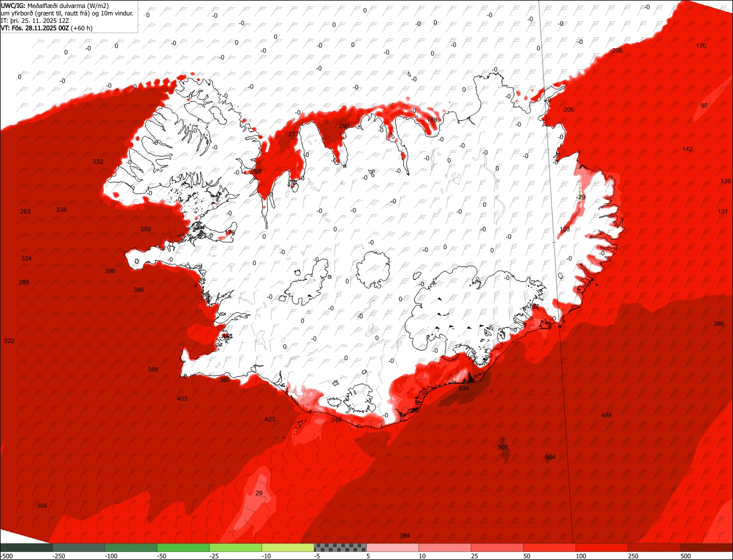Click the -29 value in east Iceland
Image resolution: width=733 pixels, height=560 pixels.
tap(581, 197)
